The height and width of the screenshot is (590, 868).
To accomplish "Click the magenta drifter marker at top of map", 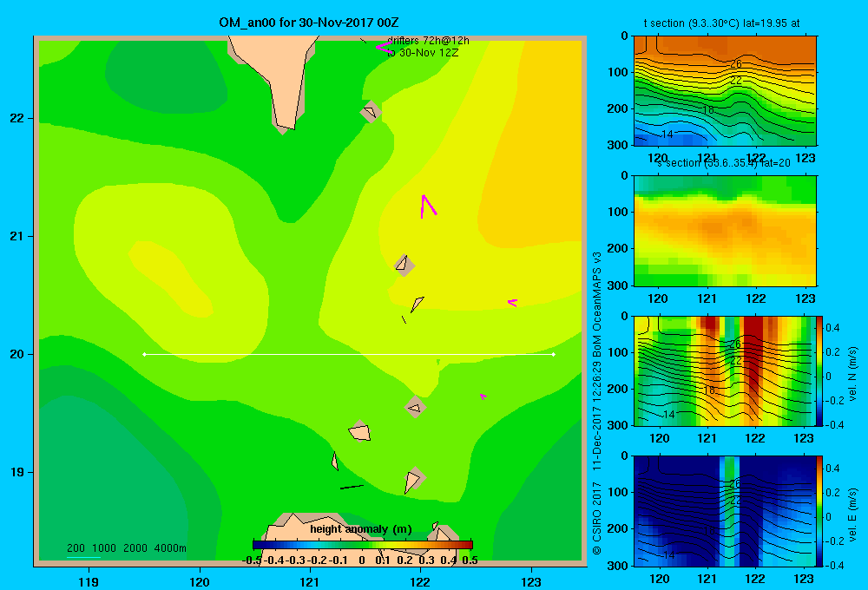I will pyautogui.click(x=383, y=48).
